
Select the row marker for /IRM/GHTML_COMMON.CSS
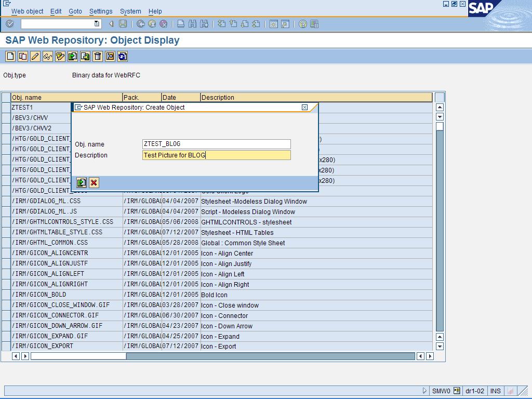click(6, 243)
